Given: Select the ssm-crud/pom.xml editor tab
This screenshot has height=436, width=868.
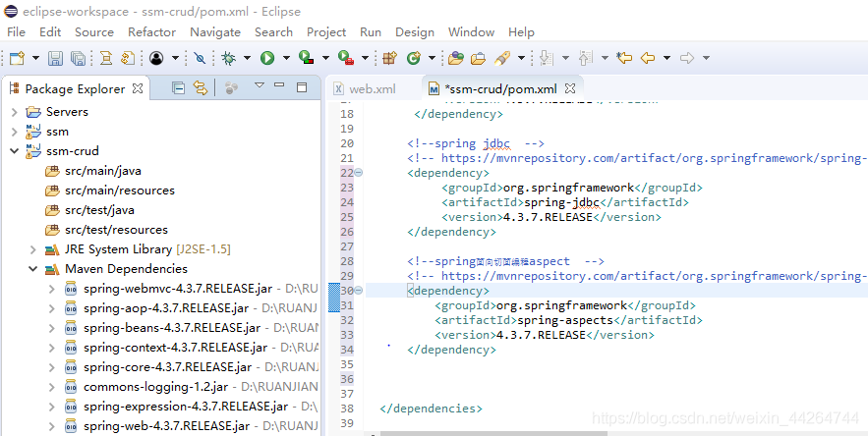Looking at the screenshot, I should point(501,89).
